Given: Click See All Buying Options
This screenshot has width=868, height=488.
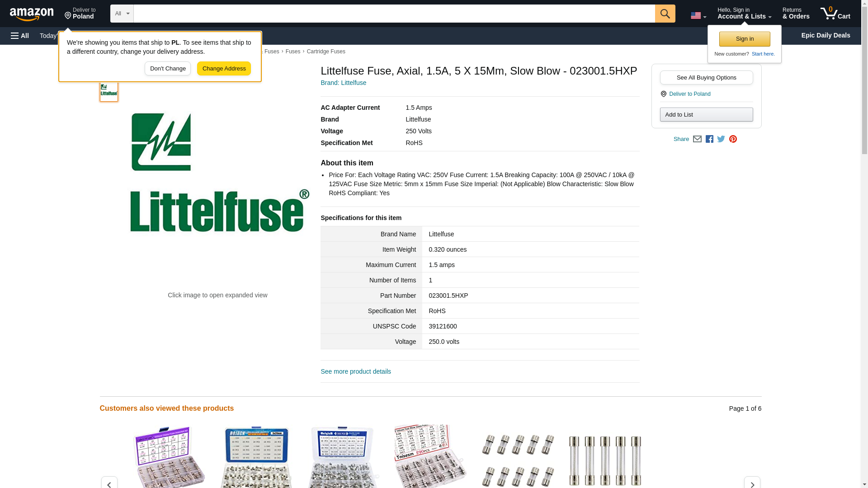Looking at the screenshot, I should (706, 78).
